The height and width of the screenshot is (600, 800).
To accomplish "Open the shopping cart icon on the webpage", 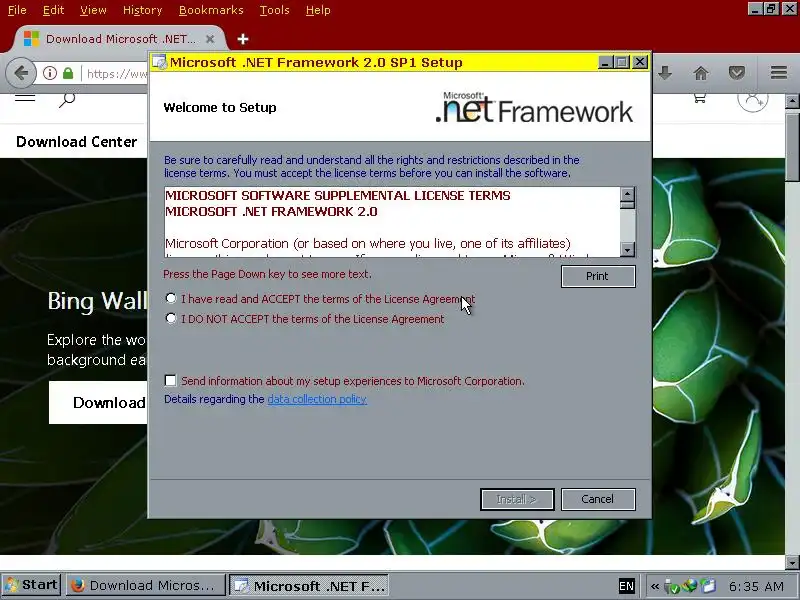I will pyautogui.click(x=699, y=98).
